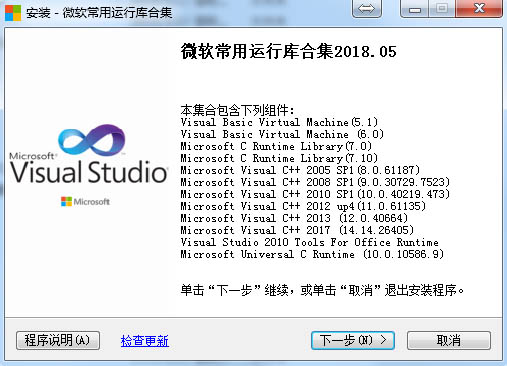The height and width of the screenshot is (366, 507).
Task: Close the 微软常用运行库合集 installer window
Action: click(479, 9)
